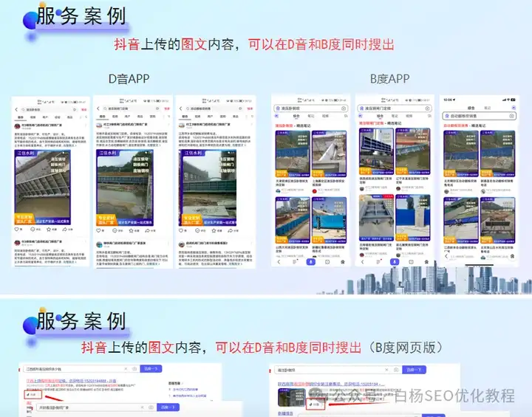The height and width of the screenshot is (417, 532).
Task: Like the first post in Douyin 自动翻板坝销售 results
Action: 181,230
